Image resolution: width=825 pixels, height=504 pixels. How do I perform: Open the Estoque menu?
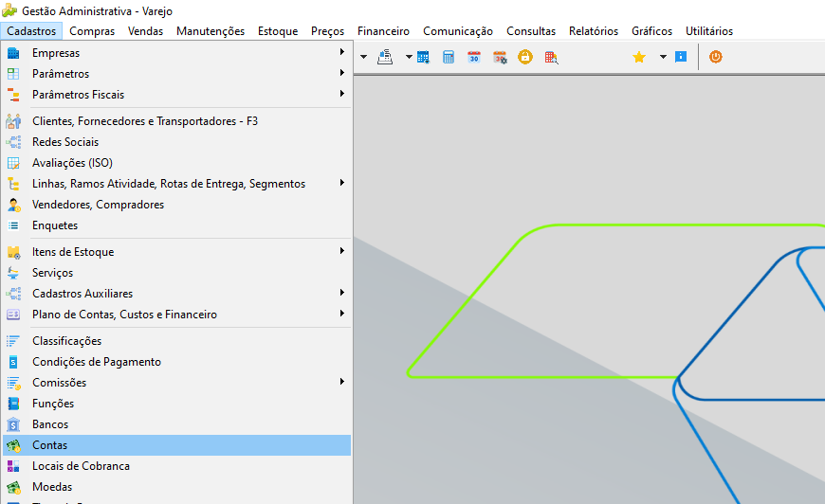278,31
